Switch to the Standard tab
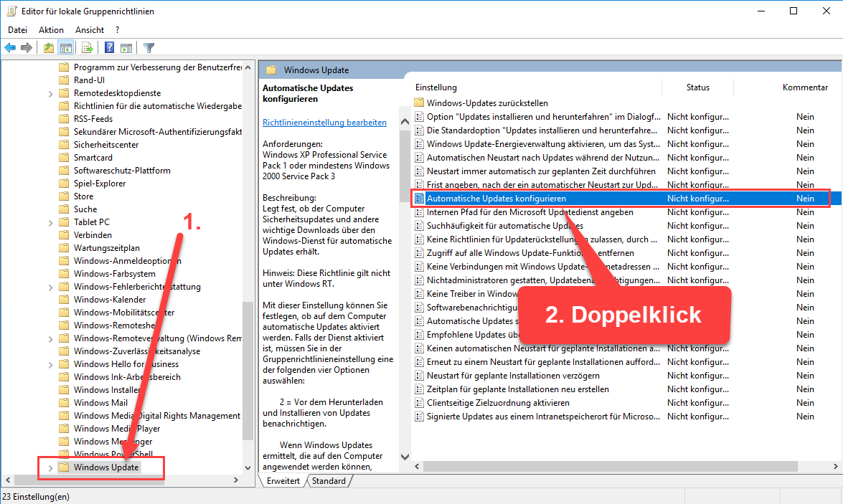Image resolution: width=843 pixels, height=504 pixels. coord(329,481)
